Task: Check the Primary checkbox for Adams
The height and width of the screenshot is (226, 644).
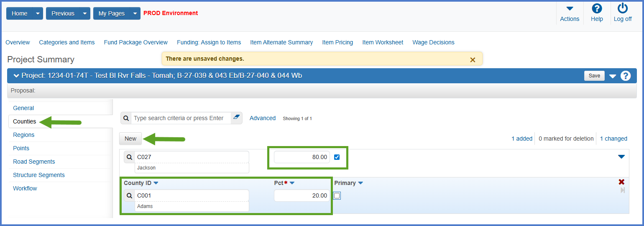Action: (337, 195)
